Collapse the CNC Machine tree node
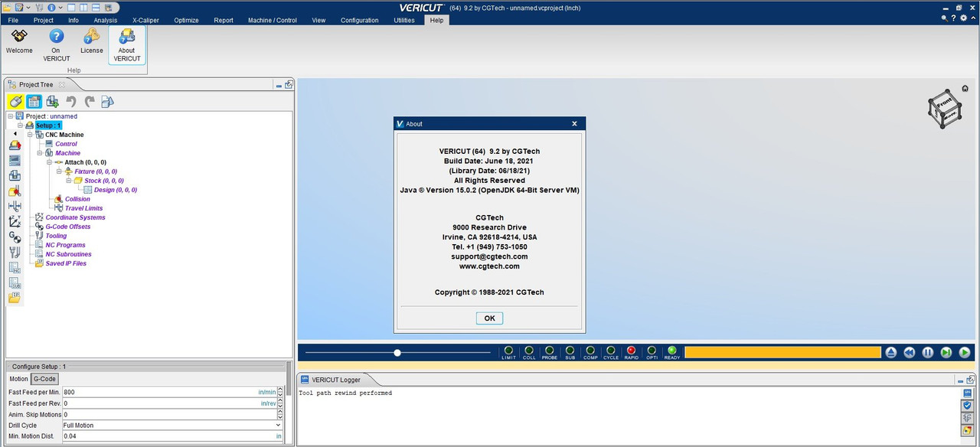The height and width of the screenshot is (447, 980). coord(30,135)
